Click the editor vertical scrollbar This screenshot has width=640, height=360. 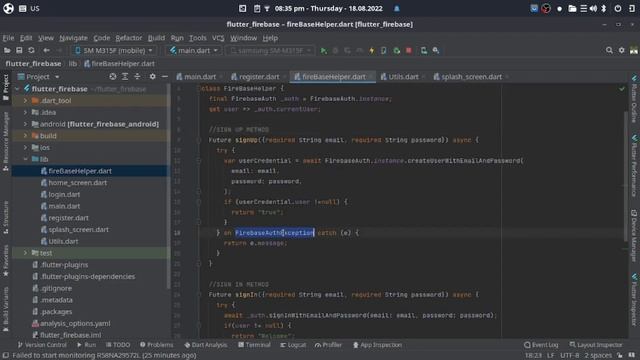626,176
